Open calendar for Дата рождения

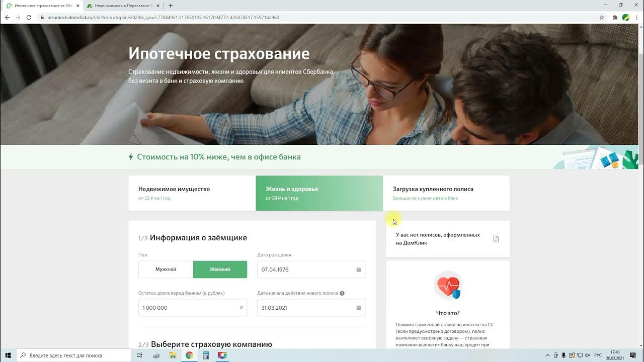tap(359, 269)
